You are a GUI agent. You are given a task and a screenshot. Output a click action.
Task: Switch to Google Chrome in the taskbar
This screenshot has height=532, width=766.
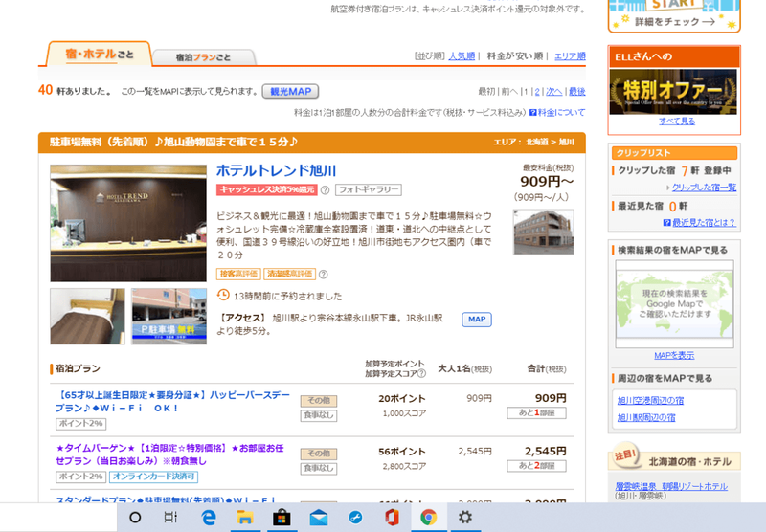pyautogui.click(x=428, y=518)
